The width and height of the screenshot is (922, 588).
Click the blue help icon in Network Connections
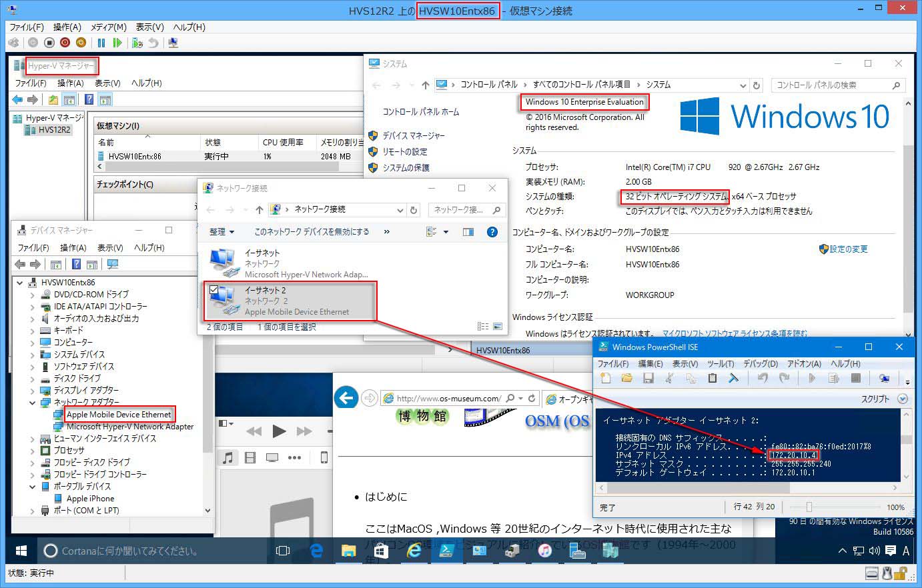pyautogui.click(x=492, y=232)
